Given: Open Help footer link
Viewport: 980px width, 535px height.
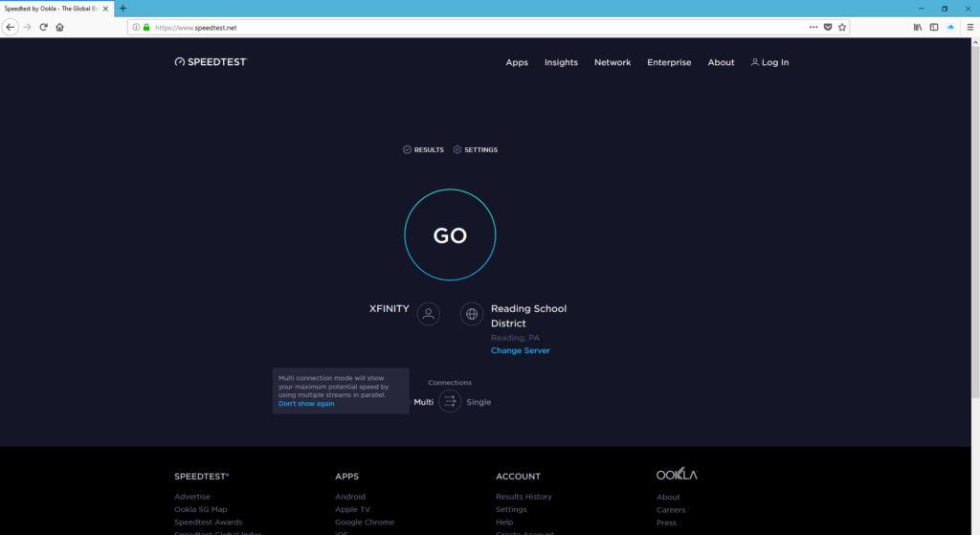Looking at the screenshot, I should point(504,522).
